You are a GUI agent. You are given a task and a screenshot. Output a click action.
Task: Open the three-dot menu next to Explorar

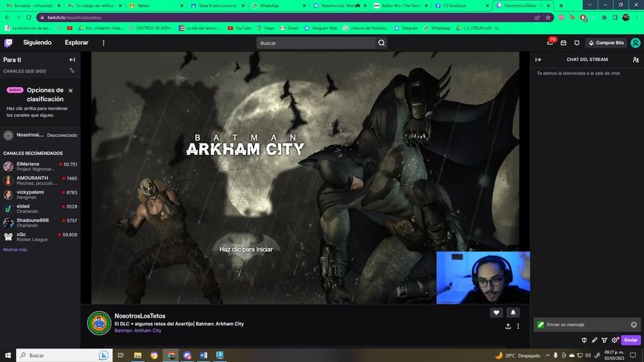103,43
